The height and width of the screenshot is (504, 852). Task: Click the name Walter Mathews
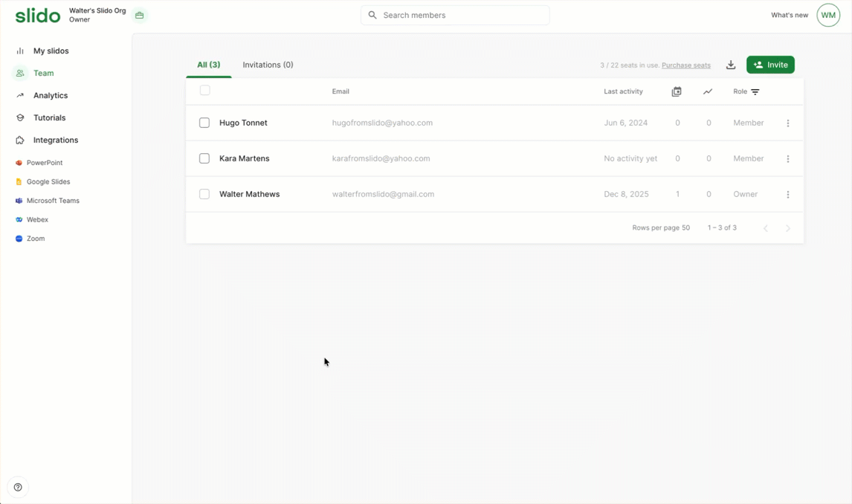(x=249, y=195)
